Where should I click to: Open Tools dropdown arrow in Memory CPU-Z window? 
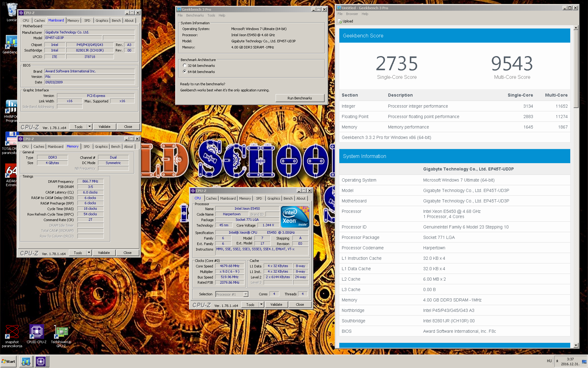(89, 253)
